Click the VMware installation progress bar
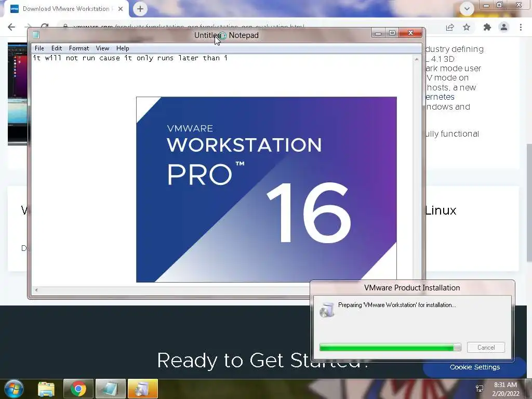 [390, 347]
